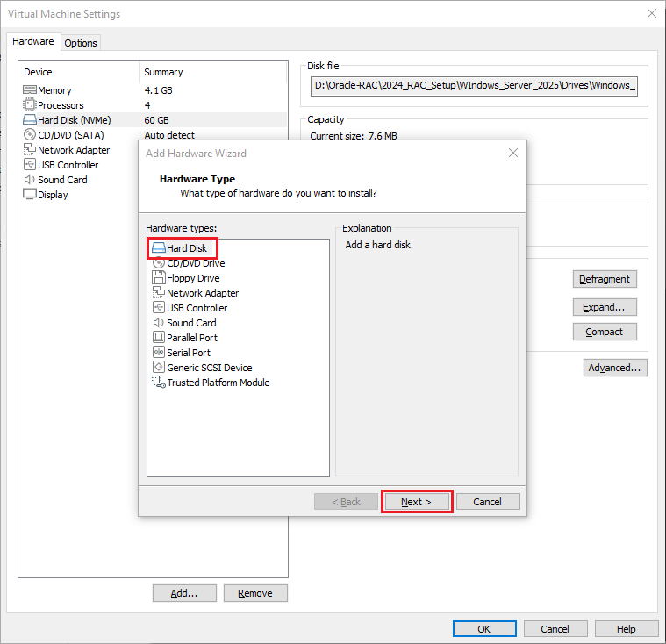Select the Parallel Port icon
The image size is (666, 644).
click(159, 338)
